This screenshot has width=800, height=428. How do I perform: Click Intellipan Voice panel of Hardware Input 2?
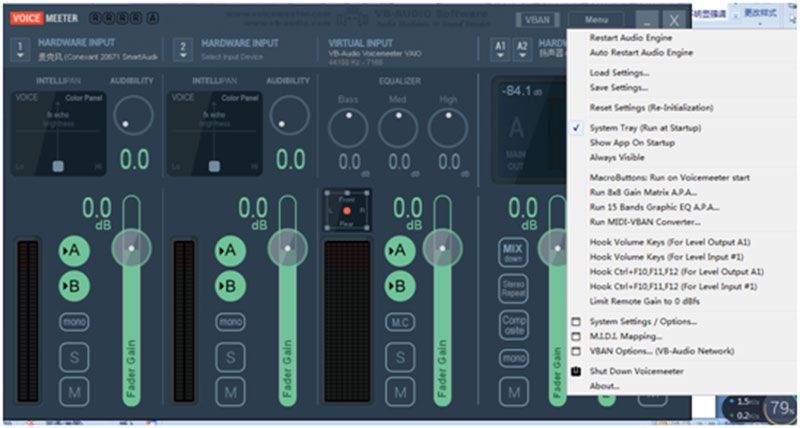coord(214,134)
